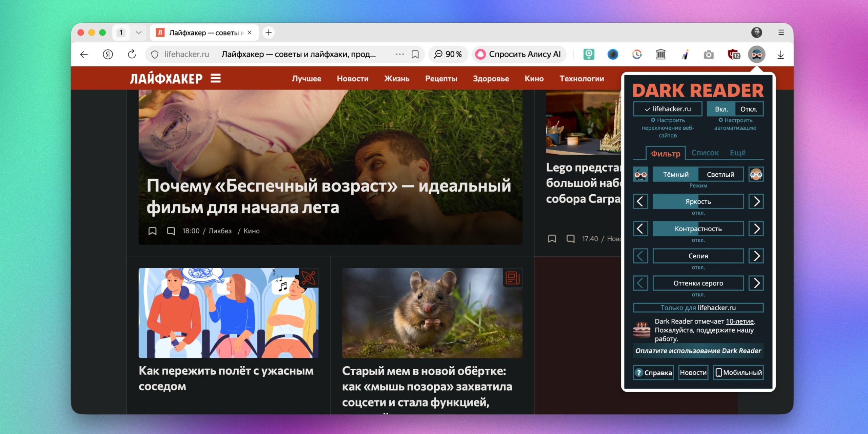Decrease Сепия with left arrow
This screenshot has width=868, height=434.
click(x=640, y=256)
